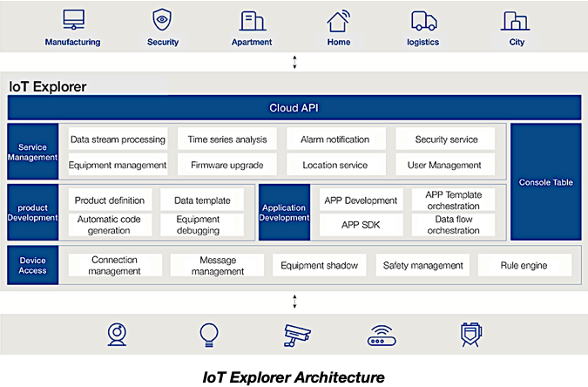The width and height of the screenshot is (588, 387).
Task: Click the APP SDK box
Action: coord(362,225)
